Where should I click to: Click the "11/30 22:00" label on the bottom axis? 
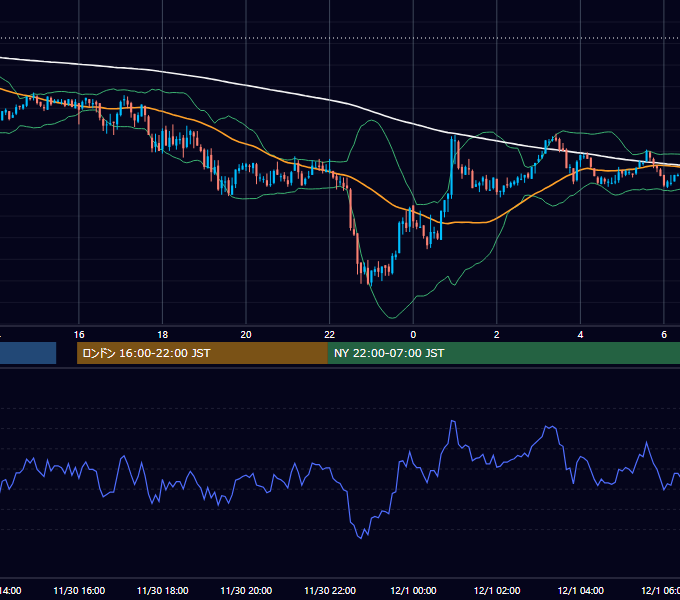tap(330, 590)
